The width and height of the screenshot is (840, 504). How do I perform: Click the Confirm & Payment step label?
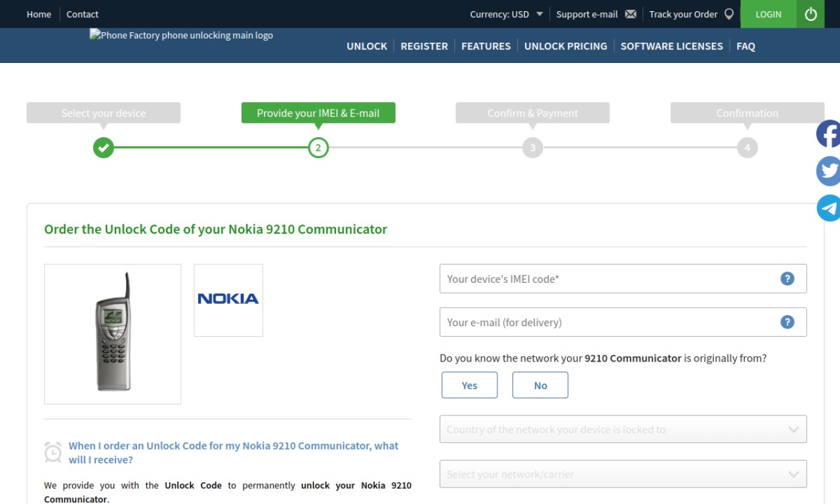click(x=533, y=113)
